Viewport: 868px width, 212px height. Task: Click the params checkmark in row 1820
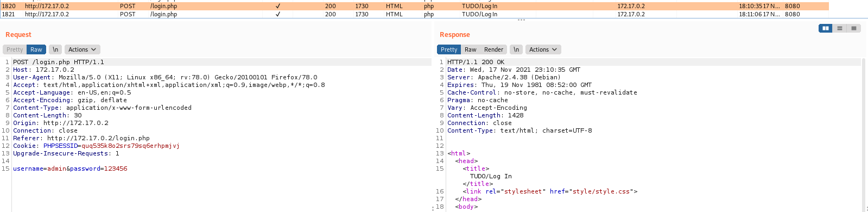[x=278, y=6]
